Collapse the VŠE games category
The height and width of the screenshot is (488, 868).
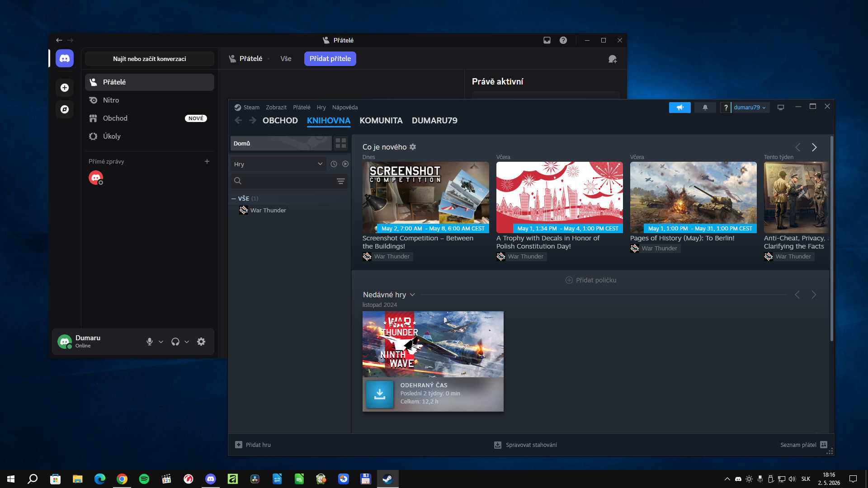click(234, 198)
